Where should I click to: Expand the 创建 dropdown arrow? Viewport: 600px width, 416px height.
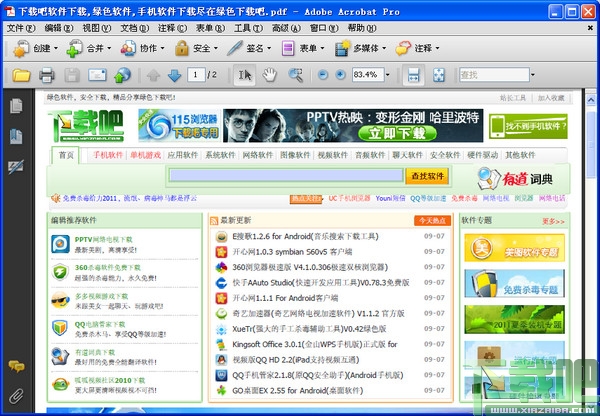coord(56,48)
